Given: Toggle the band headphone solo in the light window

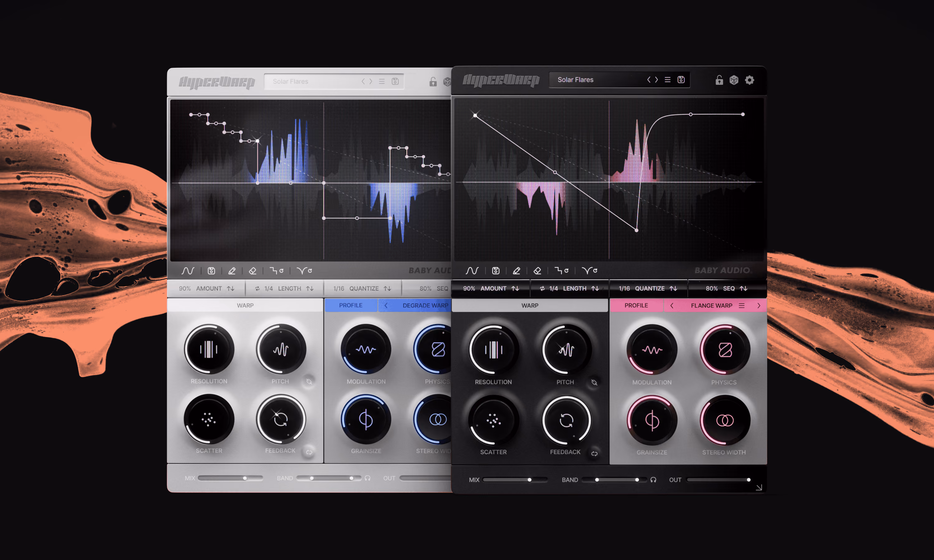Looking at the screenshot, I should click(x=368, y=478).
